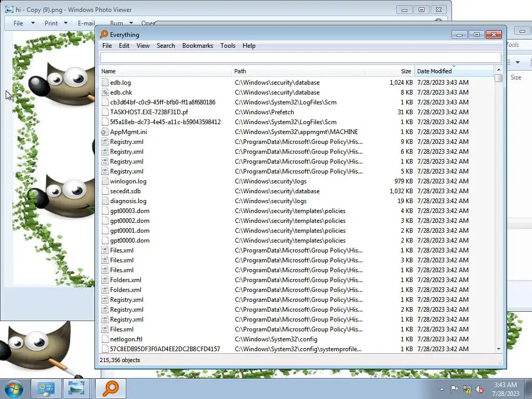The height and width of the screenshot is (399, 532).
Task: Click the 19 KB size cell
Action: tap(405, 201)
